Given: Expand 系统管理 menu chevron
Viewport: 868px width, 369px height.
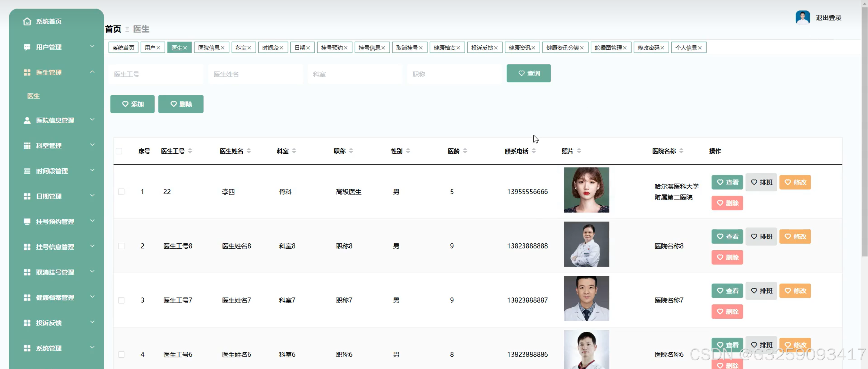Looking at the screenshot, I should click(x=92, y=347).
